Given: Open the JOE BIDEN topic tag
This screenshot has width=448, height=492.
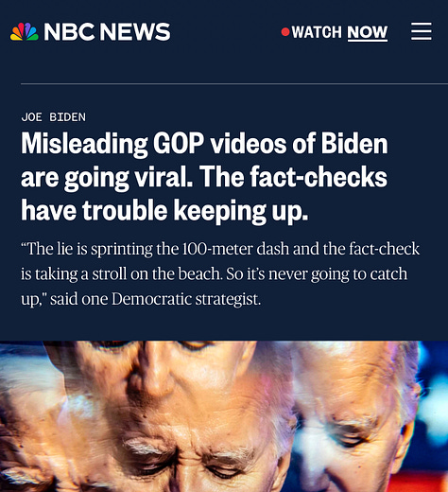Looking at the screenshot, I should [x=53, y=117].
